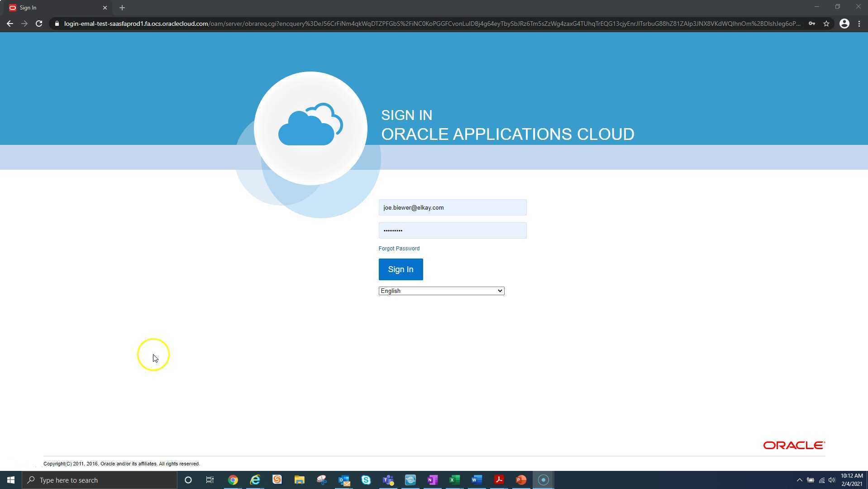Focus the password input field
This screenshot has width=868, height=489.
tap(452, 230)
